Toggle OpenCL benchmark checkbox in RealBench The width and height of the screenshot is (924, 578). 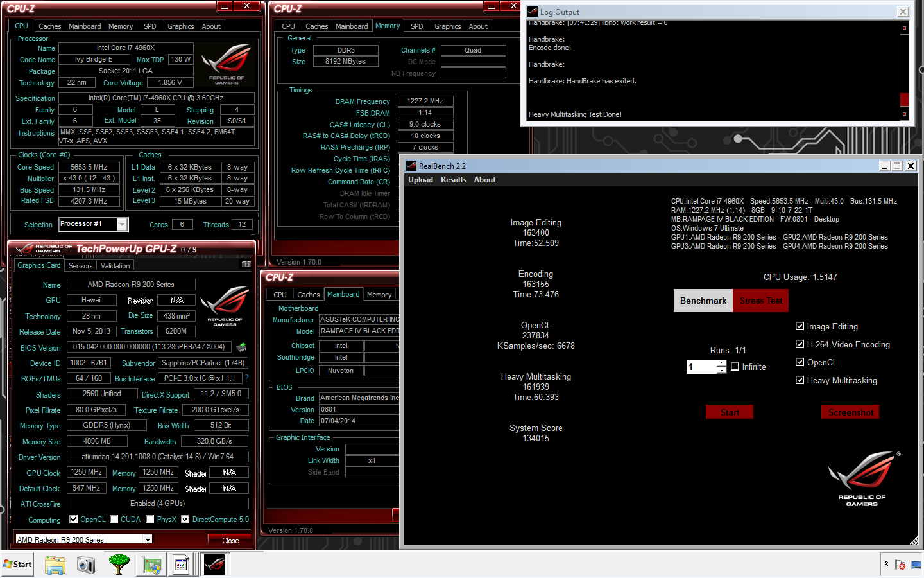(x=800, y=362)
